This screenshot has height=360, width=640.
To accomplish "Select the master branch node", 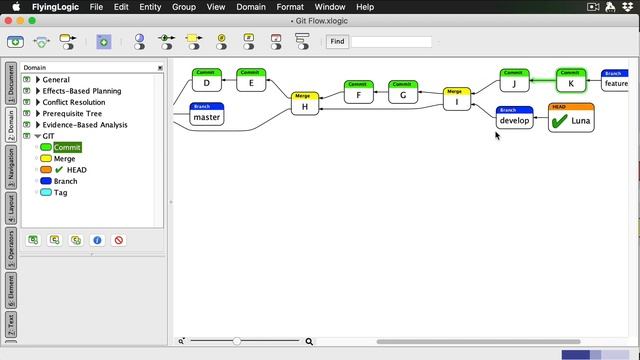I will click(207, 114).
